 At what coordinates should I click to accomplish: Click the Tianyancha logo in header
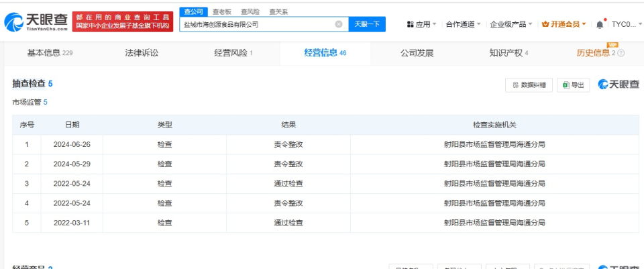36,21
